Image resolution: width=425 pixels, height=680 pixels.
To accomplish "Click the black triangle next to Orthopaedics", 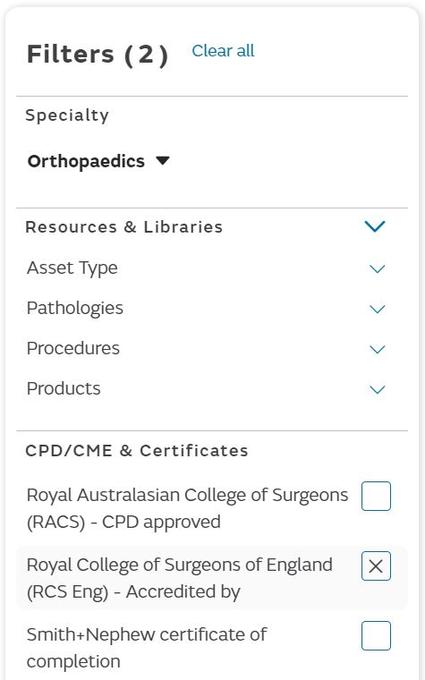I will 163,161.
